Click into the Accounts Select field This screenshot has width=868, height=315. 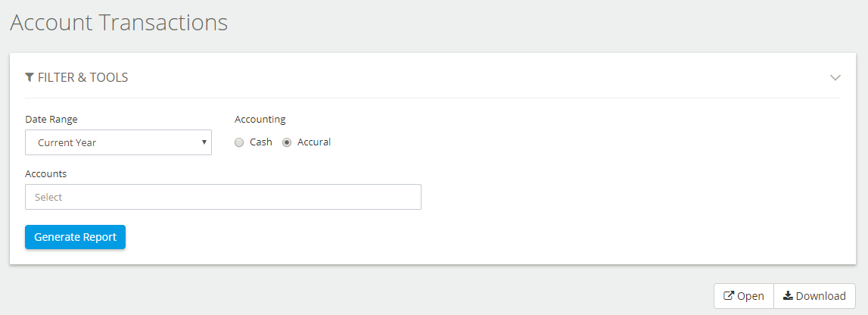point(223,197)
